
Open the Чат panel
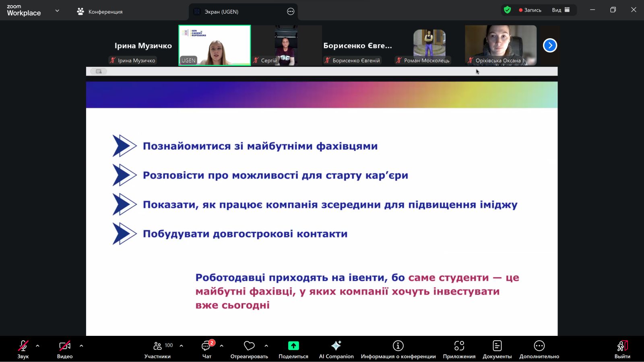pyautogui.click(x=206, y=349)
